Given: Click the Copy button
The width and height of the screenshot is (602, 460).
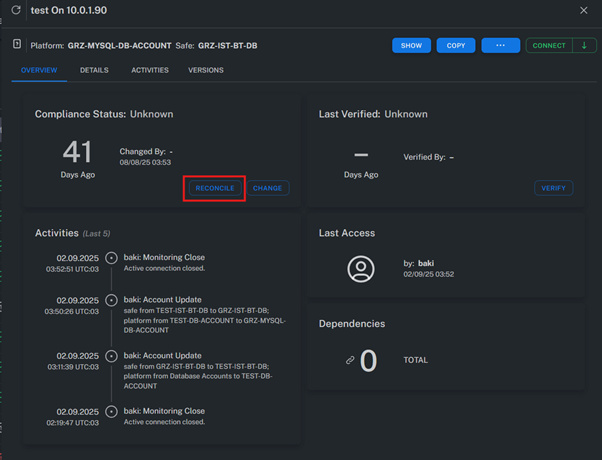Looking at the screenshot, I should coord(455,46).
